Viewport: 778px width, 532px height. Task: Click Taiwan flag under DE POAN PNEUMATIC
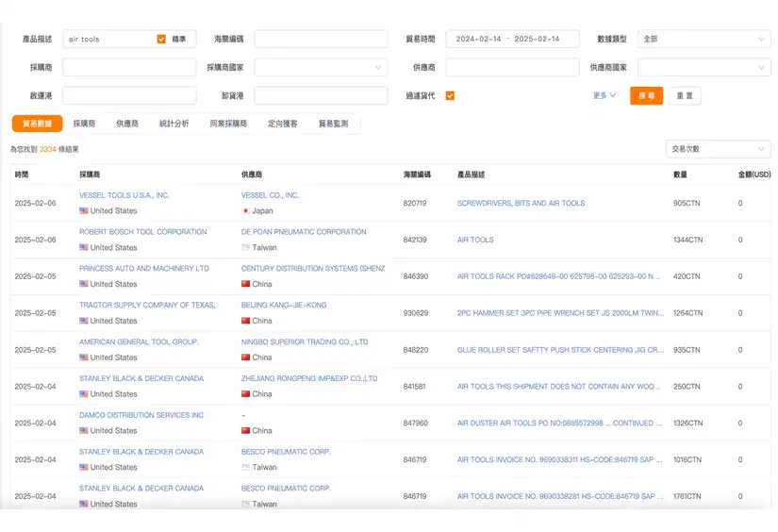245,248
